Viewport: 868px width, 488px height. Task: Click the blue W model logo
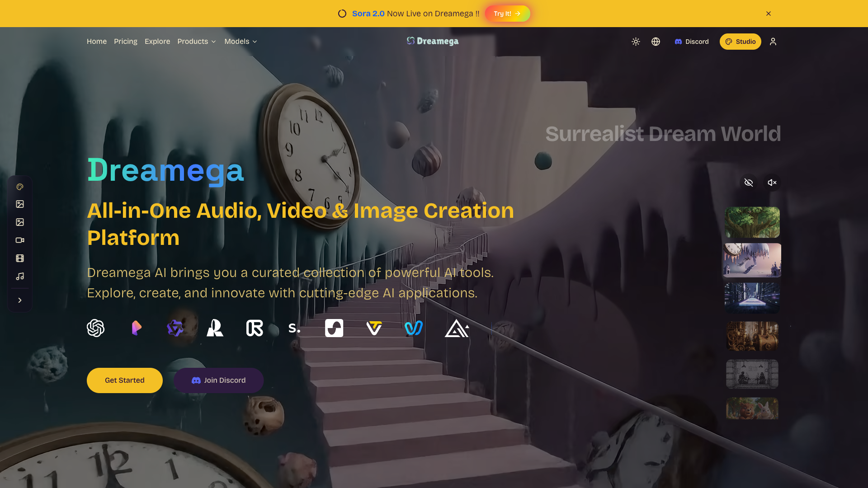coord(414,328)
